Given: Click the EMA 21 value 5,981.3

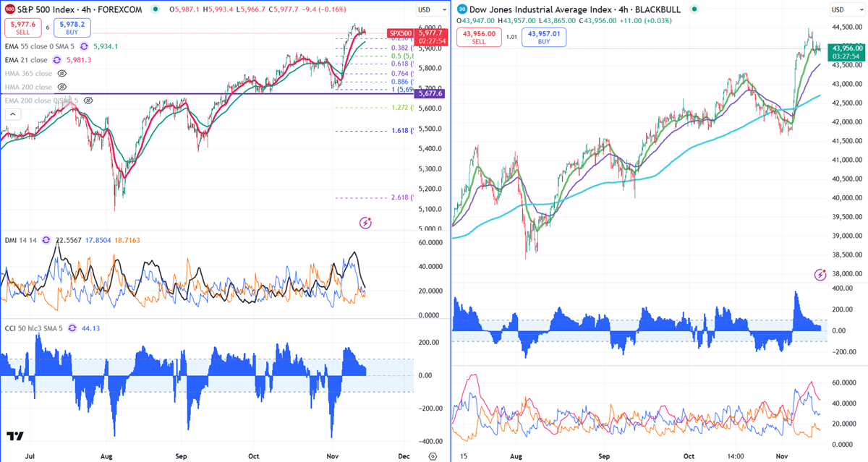Looking at the screenshot, I should pyautogui.click(x=79, y=60).
